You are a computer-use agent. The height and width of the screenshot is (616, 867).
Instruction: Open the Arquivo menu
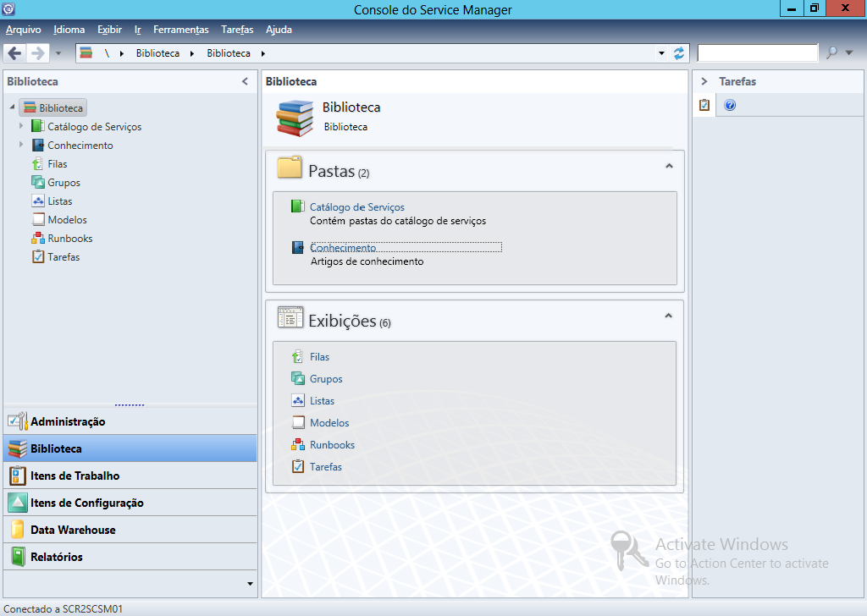point(23,30)
